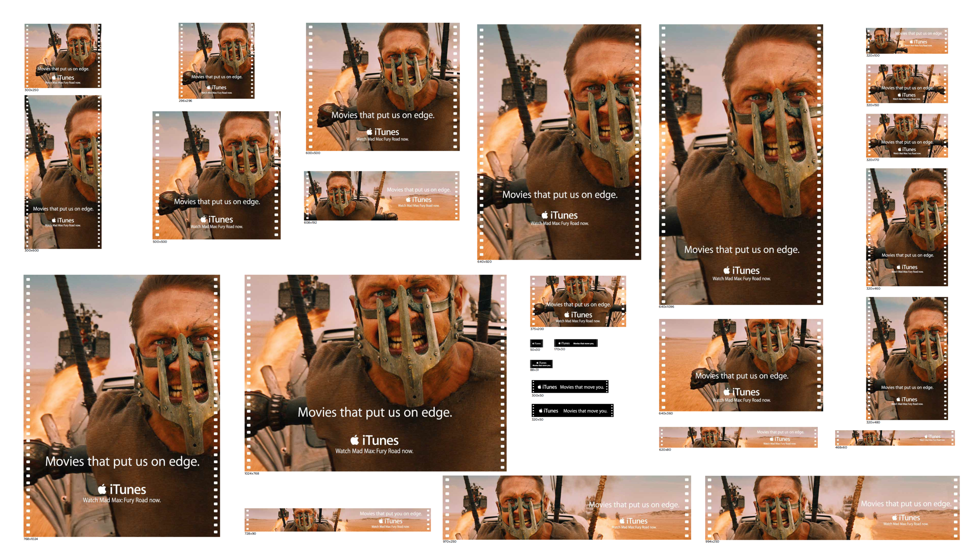This screenshot has height=551, width=980.
Task: Select the 88x31 black iTunes banner
Action: (x=541, y=364)
